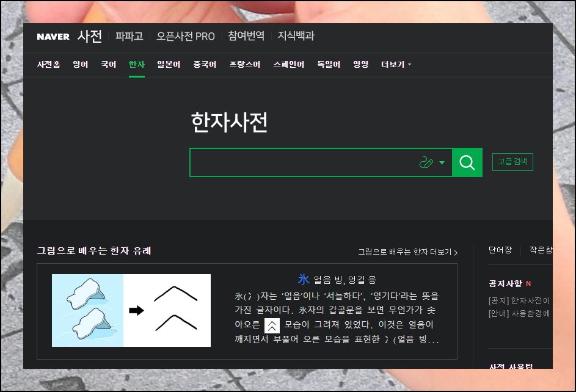The image size is (576, 392).
Task: Switch to the 영영 dictionary tab
Action: pos(361,65)
